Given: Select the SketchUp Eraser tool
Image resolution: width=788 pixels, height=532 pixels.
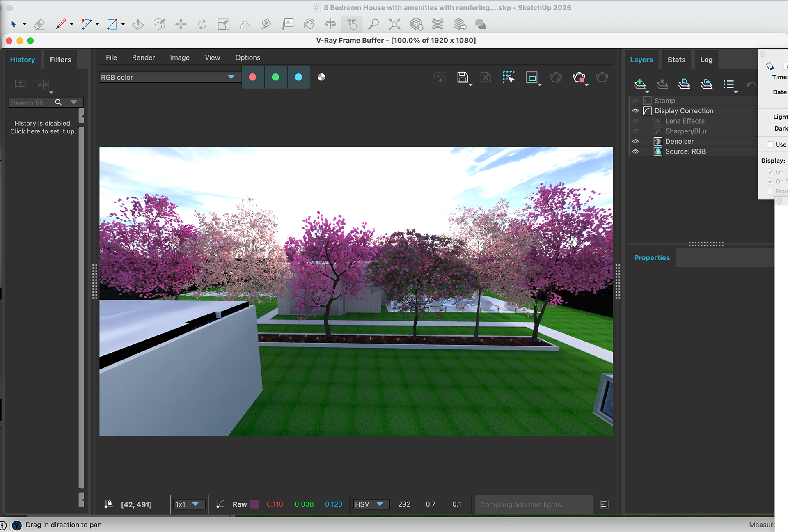Looking at the screenshot, I should pos(39,24).
